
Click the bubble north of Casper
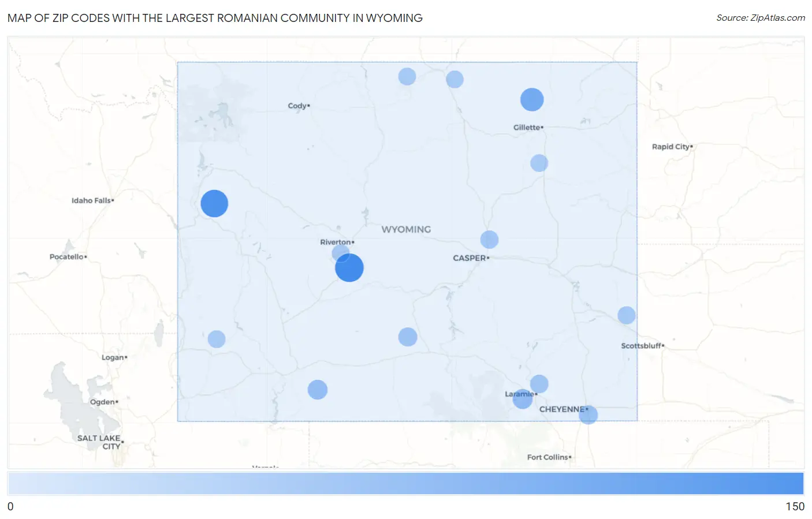(489, 240)
